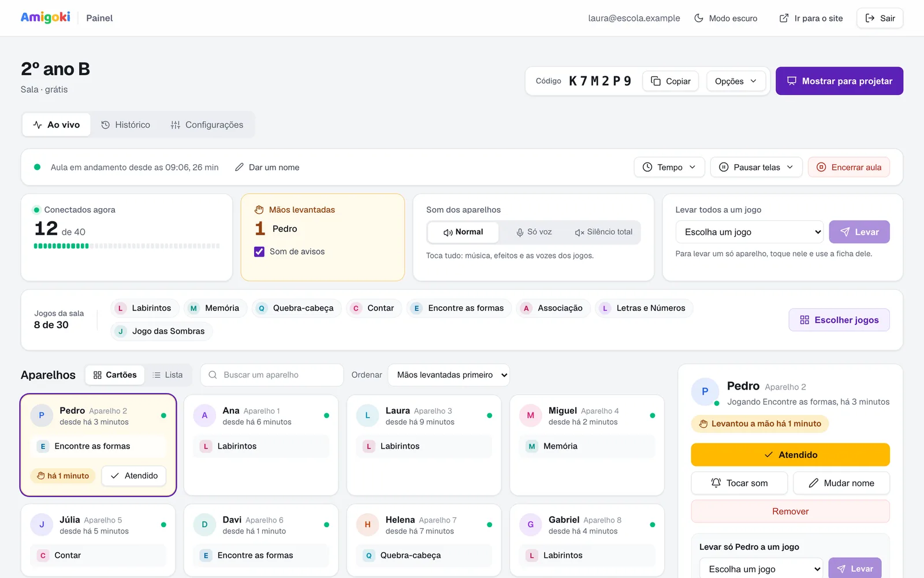Click the Remover button in Pedro's panel

790,511
